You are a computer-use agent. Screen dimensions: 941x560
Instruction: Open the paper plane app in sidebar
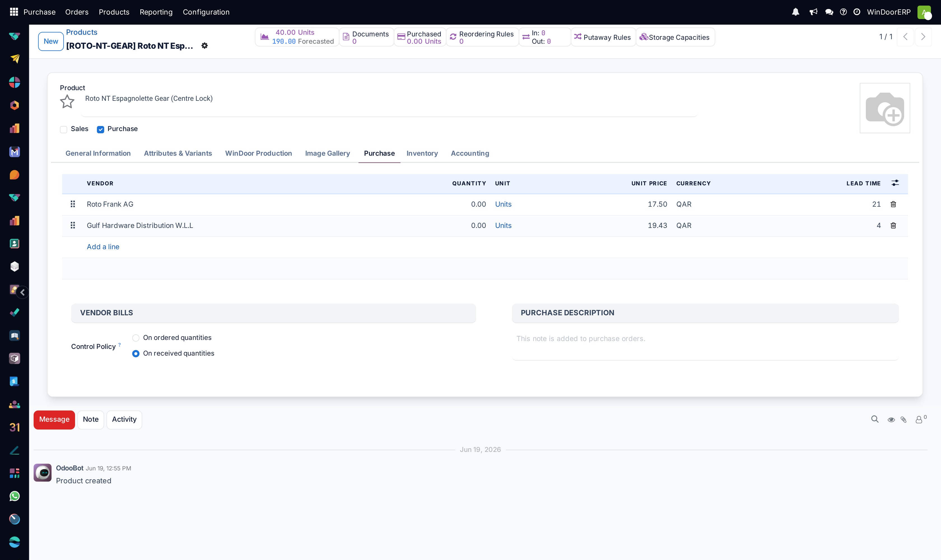[x=14, y=59]
